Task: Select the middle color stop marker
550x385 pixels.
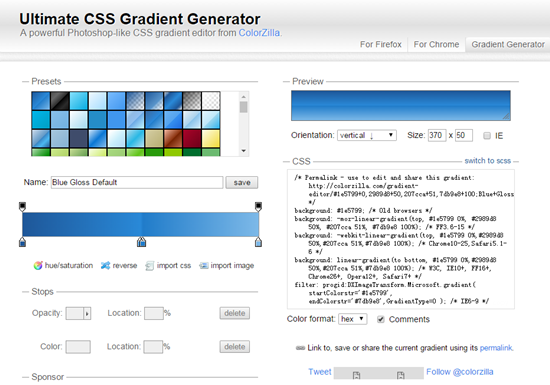Action: 141,241
